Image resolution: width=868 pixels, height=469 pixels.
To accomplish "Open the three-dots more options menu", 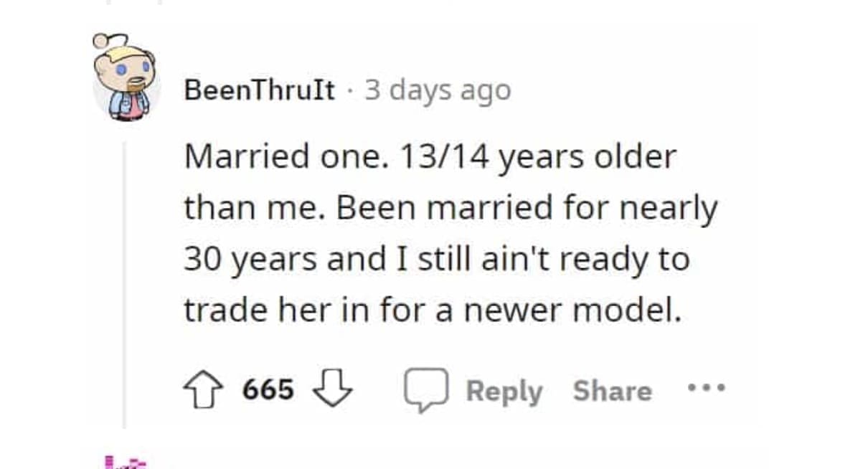I will [x=707, y=389].
